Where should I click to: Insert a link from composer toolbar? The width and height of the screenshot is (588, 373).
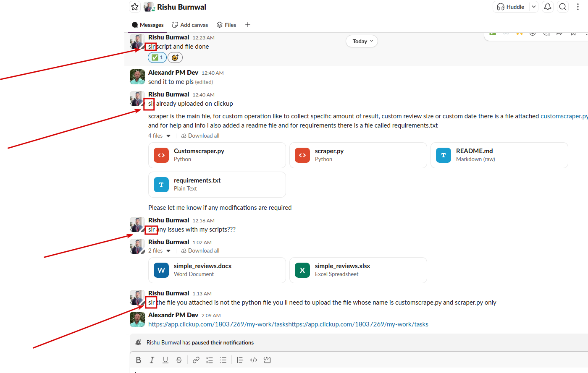point(196,360)
